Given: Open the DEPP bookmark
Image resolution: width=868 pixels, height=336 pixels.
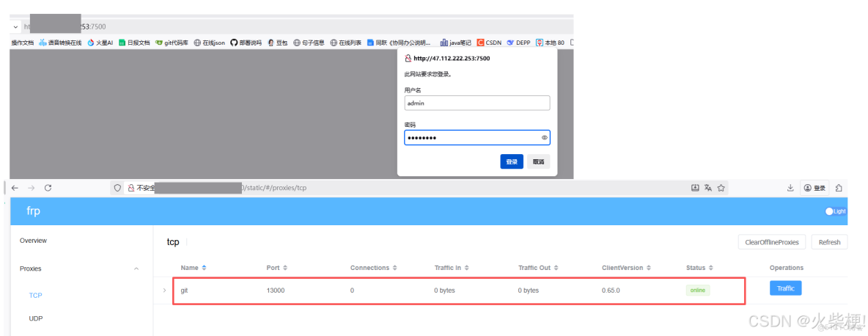Looking at the screenshot, I should pyautogui.click(x=519, y=42).
